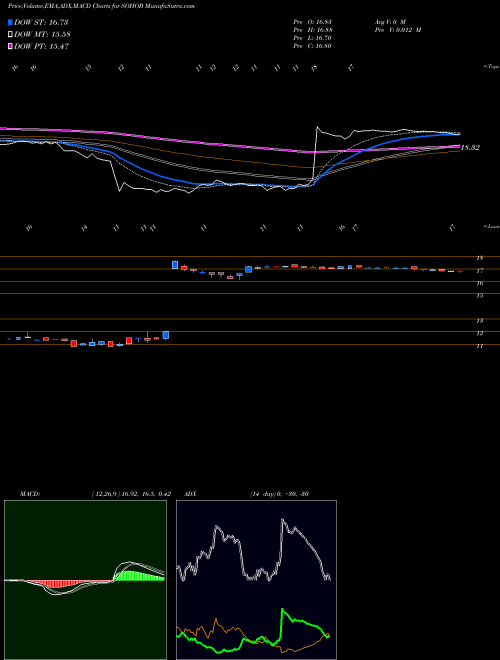500x660 pixels.
Task: Click the 'Pre O: 16.83' open value
Action: pyautogui.click(x=313, y=21)
